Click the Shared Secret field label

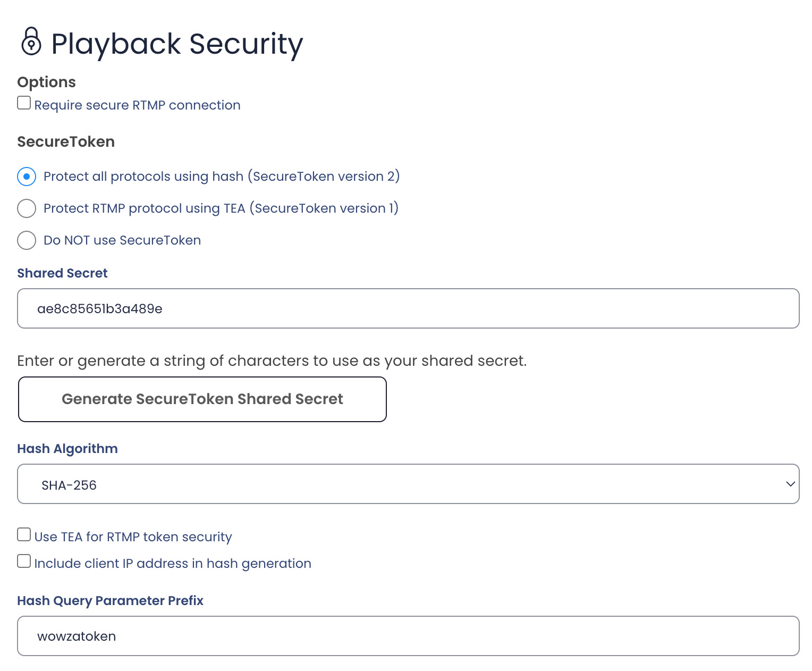pos(62,273)
